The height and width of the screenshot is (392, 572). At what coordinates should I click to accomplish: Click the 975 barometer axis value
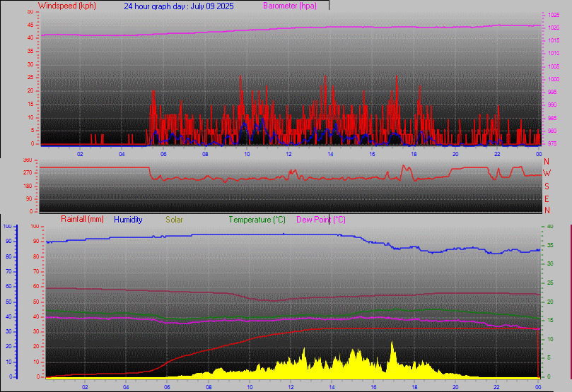[x=552, y=143]
